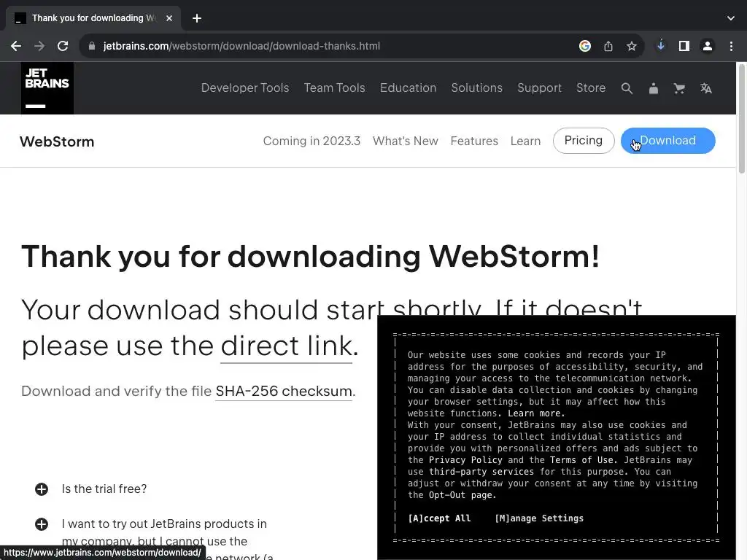Click the JetBrains logo
Screen dimensions: 747x560
(x=47, y=88)
